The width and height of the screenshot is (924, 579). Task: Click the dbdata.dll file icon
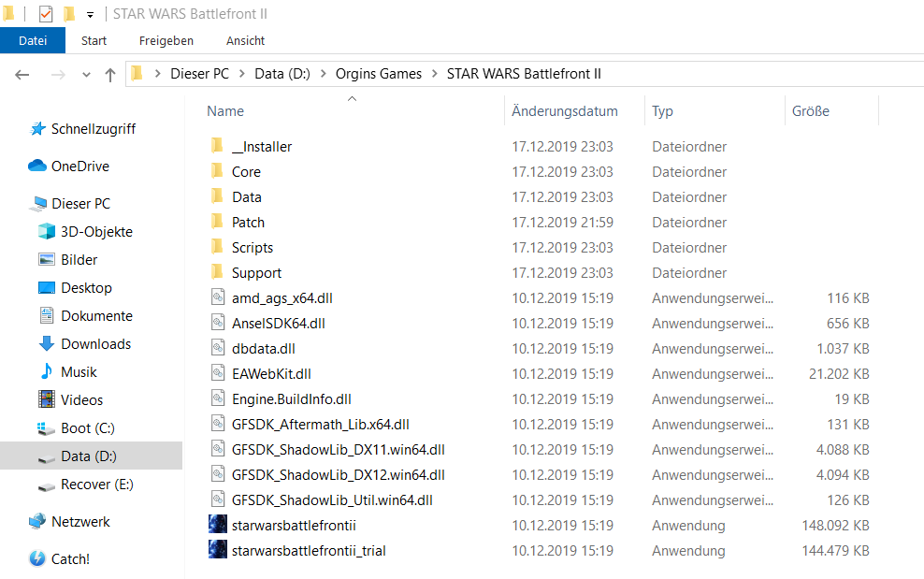218,349
